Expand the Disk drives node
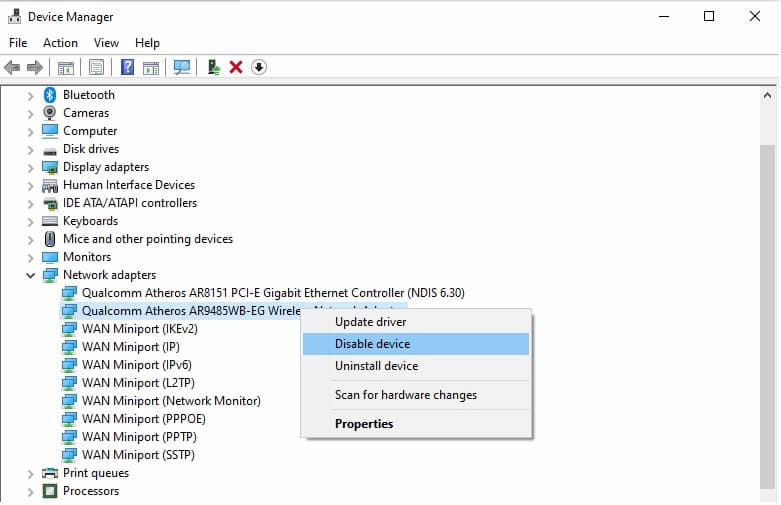Viewport: 781px width, 505px height. 30,150
